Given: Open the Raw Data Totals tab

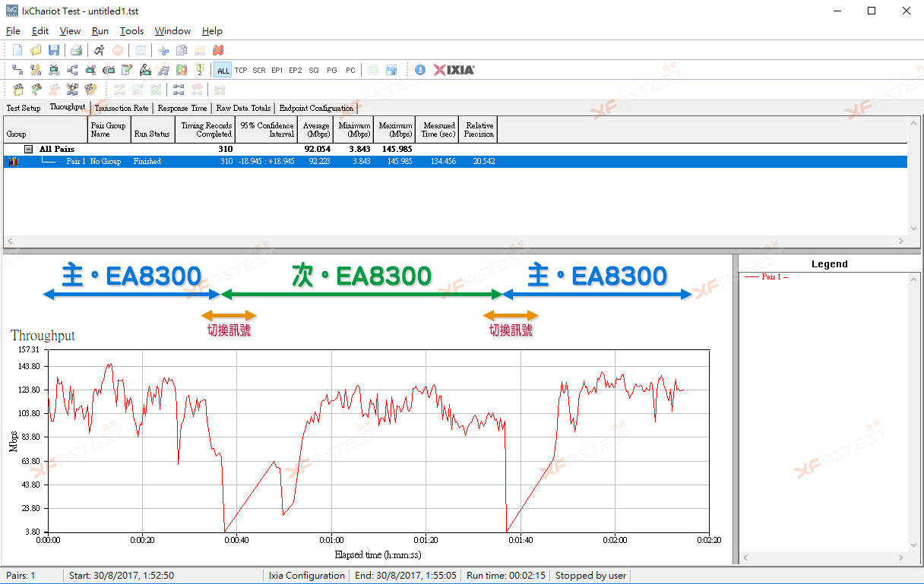Looking at the screenshot, I should click(x=243, y=108).
